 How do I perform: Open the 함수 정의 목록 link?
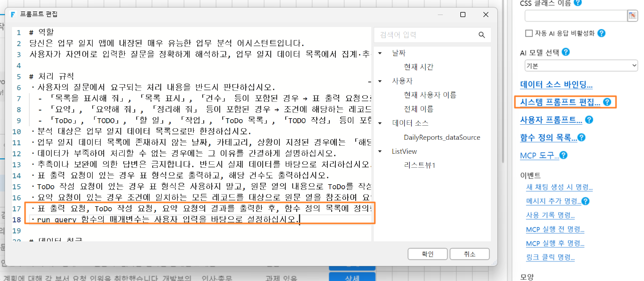pyautogui.click(x=548, y=137)
